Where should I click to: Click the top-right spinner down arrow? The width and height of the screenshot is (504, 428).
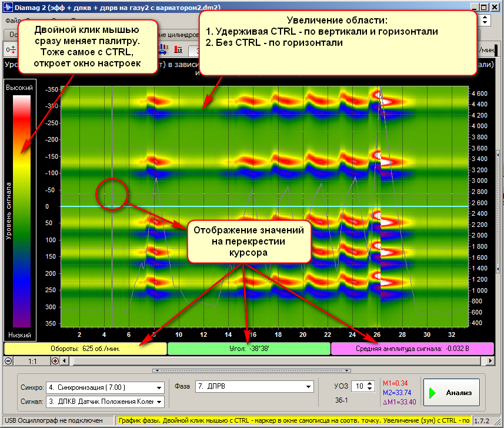(485, 23)
